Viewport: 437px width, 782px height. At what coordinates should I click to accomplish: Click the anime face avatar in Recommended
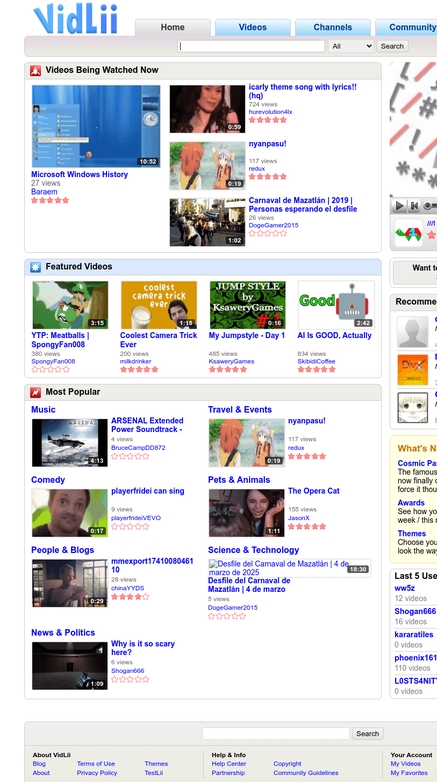[413, 408]
